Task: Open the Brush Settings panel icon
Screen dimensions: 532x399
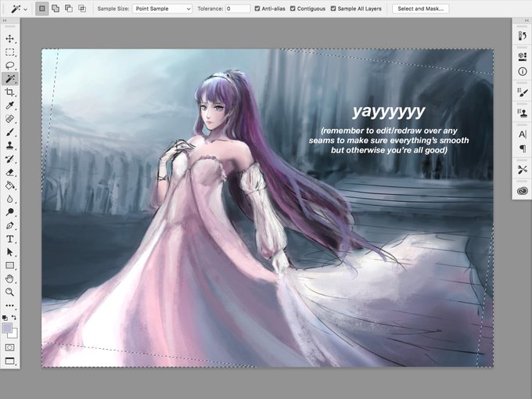Action: (523, 92)
